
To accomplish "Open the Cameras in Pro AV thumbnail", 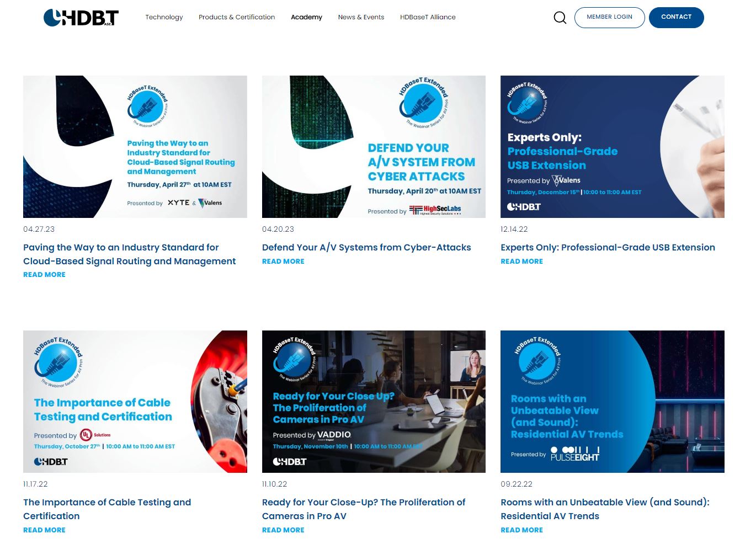I will [374, 401].
